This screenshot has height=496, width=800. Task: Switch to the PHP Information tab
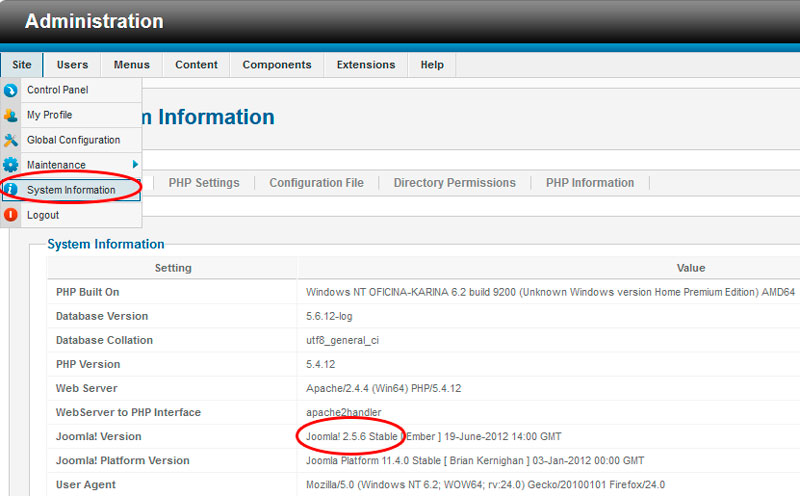589,183
